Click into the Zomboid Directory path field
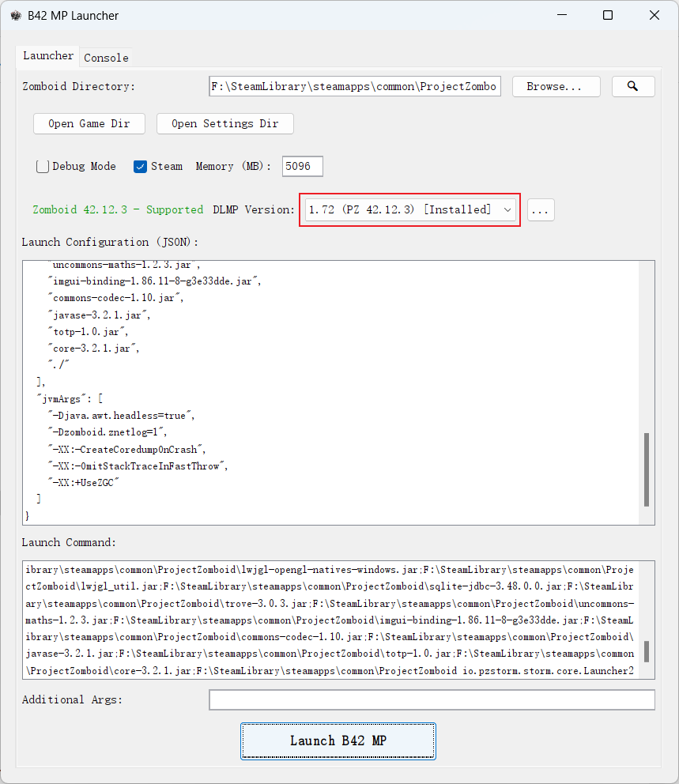The width and height of the screenshot is (679, 784). [x=355, y=87]
